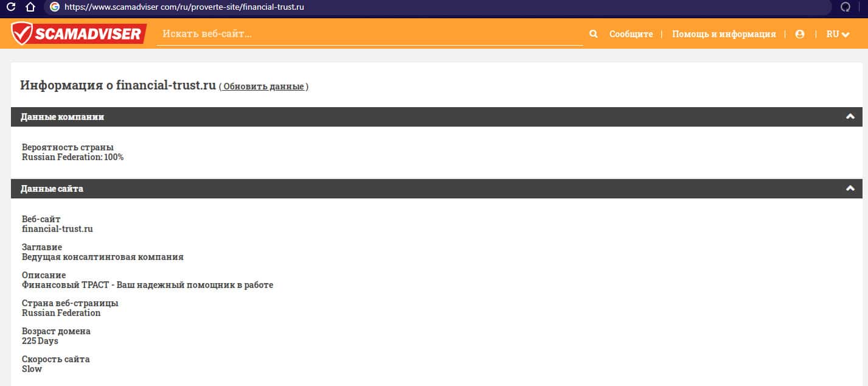Click the 'Вероятность страны' label

(68, 147)
